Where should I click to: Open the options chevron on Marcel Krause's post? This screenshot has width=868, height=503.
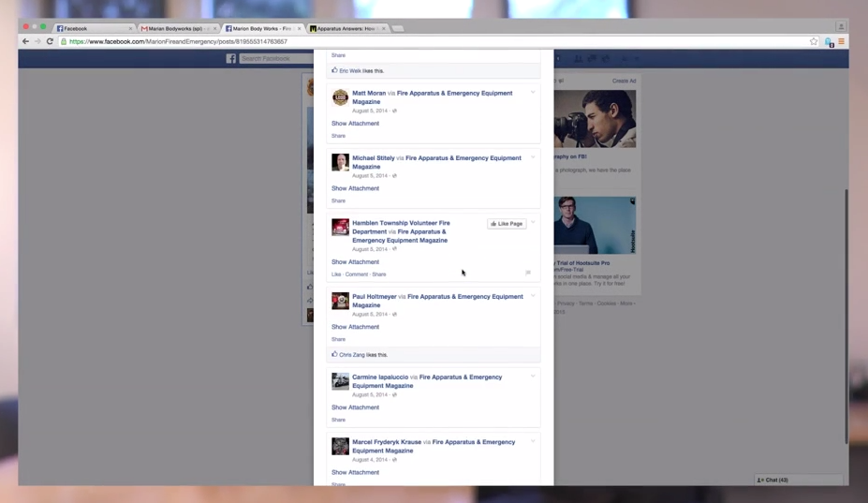533,441
